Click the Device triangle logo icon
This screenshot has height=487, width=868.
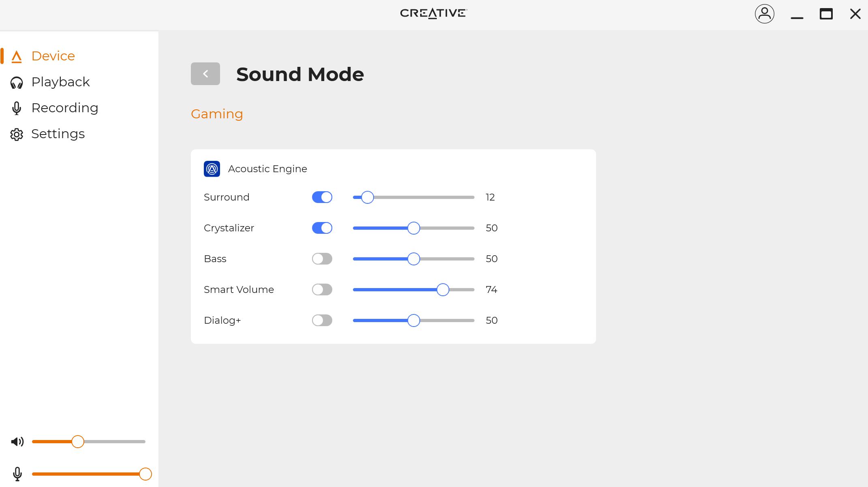point(17,57)
